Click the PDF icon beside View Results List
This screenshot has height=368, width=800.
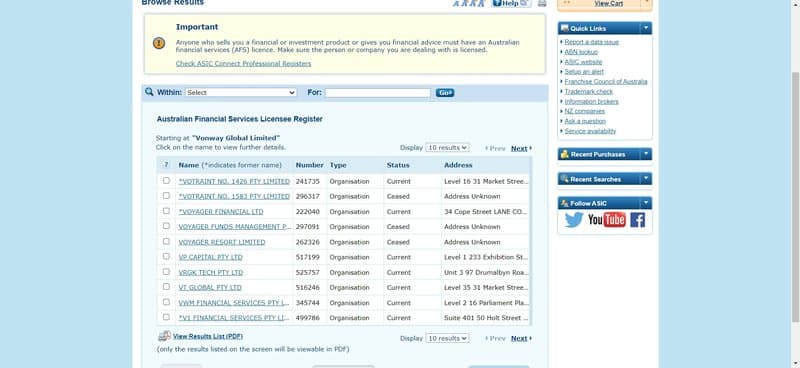point(164,336)
